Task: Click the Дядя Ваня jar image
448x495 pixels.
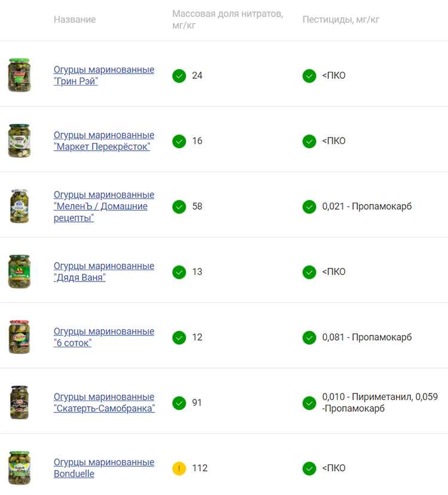Action: point(19,271)
